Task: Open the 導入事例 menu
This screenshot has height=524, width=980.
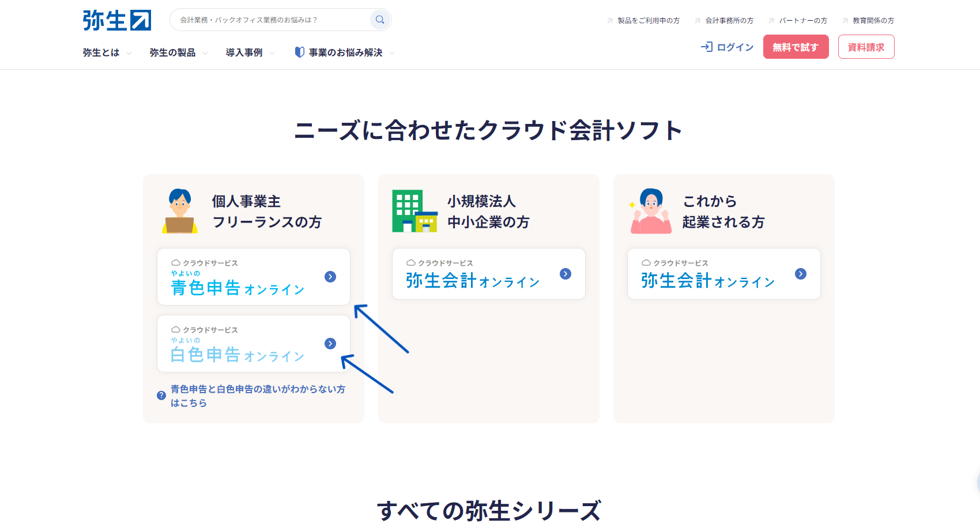Action: tap(244, 52)
